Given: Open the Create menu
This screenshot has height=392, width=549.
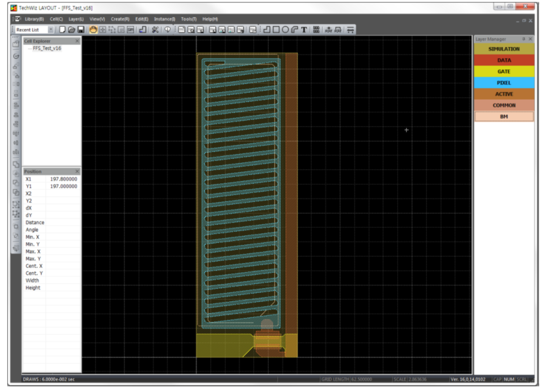Looking at the screenshot, I should click(120, 19).
